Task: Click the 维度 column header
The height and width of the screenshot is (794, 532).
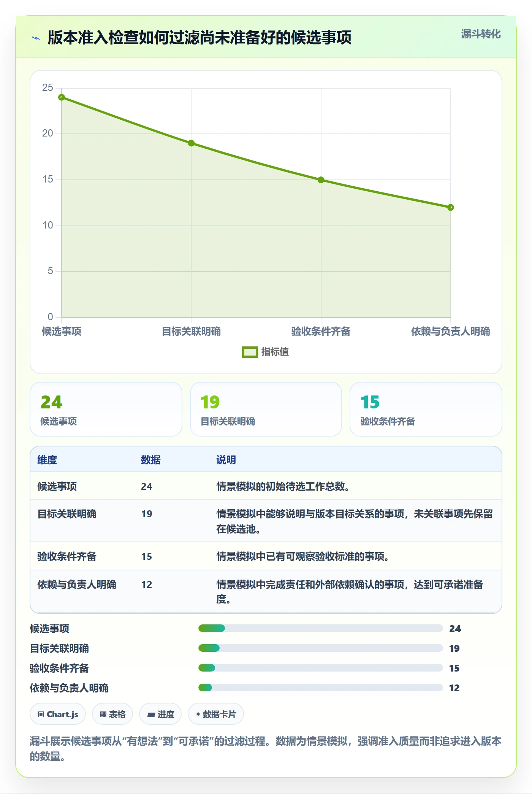Action: coord(47,460)
